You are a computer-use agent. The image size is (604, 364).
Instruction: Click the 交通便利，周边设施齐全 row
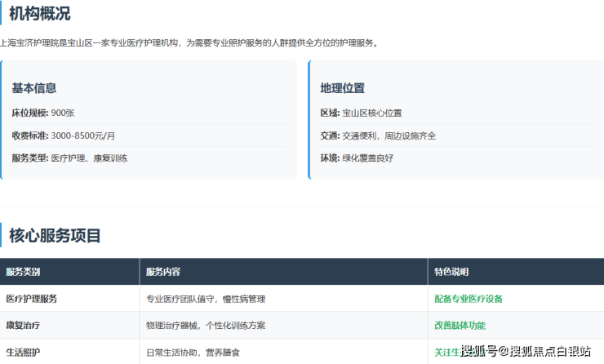click(378, 135)
